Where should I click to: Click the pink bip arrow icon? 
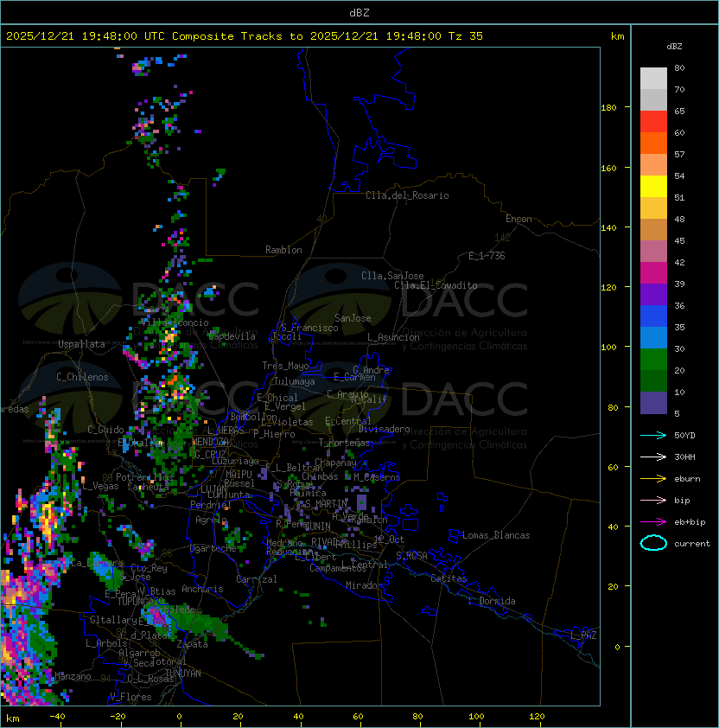pyautogui.click(x=653, y=501)
